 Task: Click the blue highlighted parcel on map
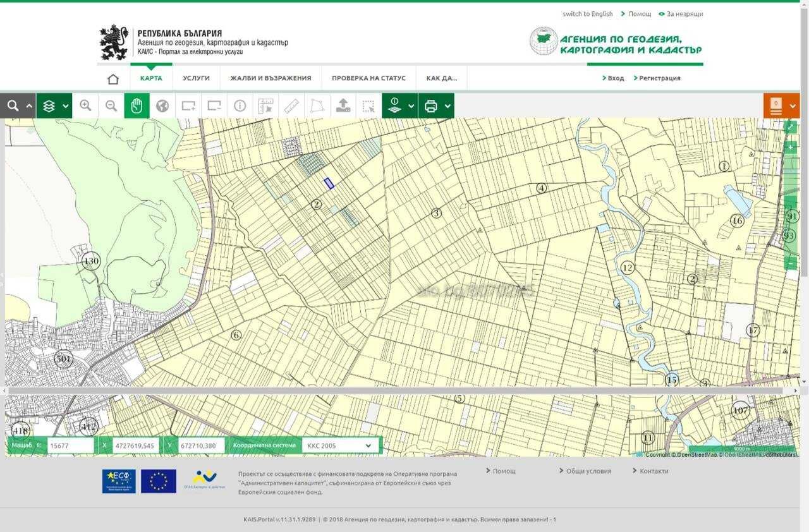(x=329, y=183)
